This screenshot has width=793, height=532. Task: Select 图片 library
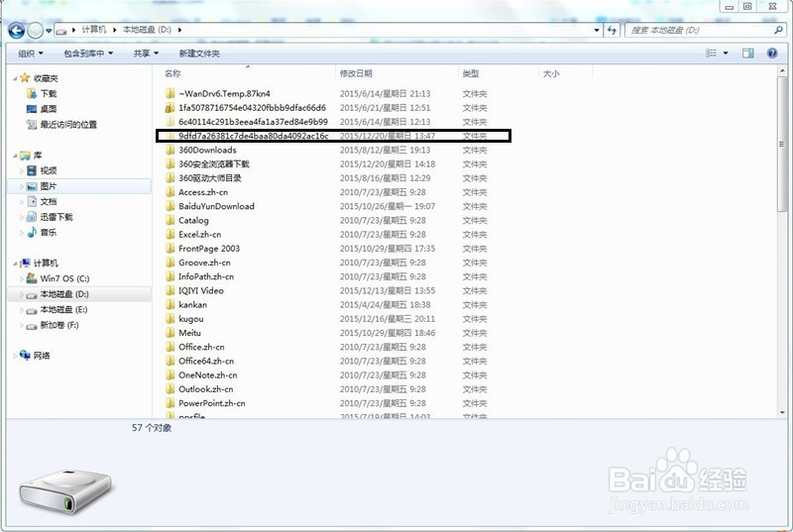[x=49, y=186]
